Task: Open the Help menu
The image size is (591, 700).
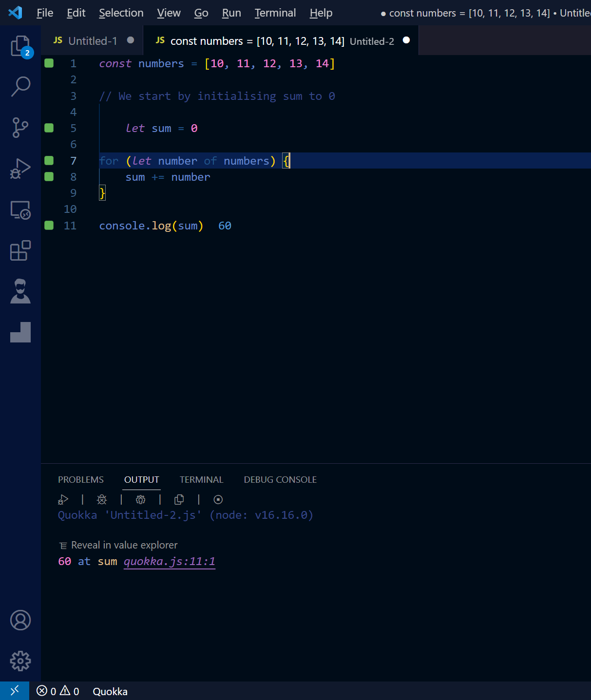Action: [x=321, y=13]
